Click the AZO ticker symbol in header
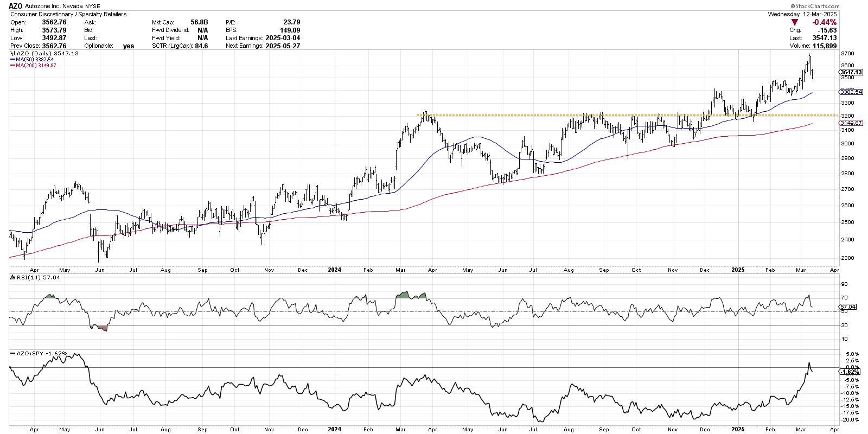 point(16,5)
